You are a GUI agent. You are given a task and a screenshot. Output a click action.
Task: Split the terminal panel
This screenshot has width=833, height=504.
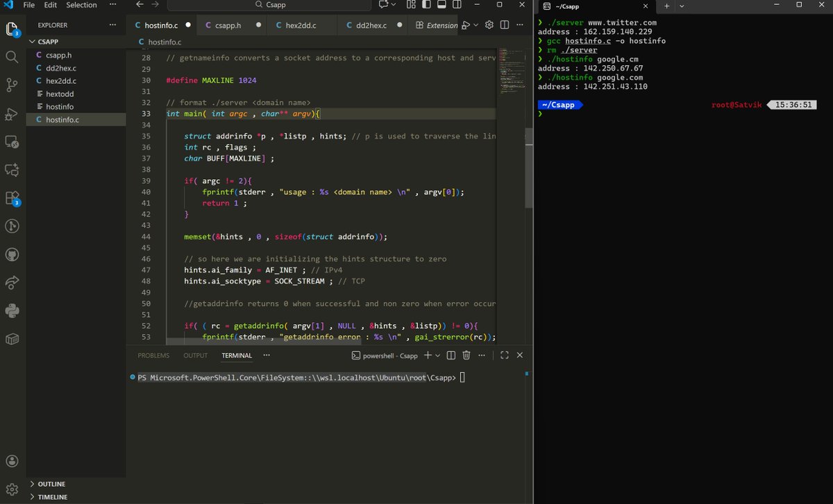pos(451,355)
